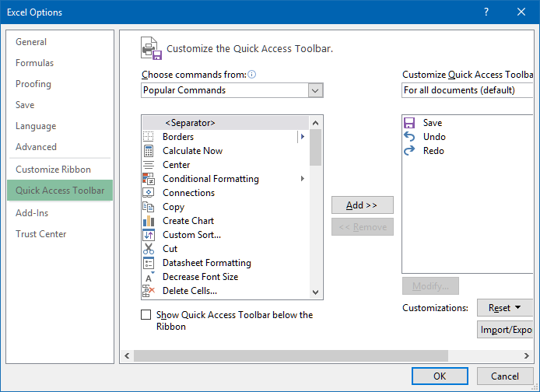
Task: Select the Decrease Font Size text entry
Action: [x=201, y=277]
